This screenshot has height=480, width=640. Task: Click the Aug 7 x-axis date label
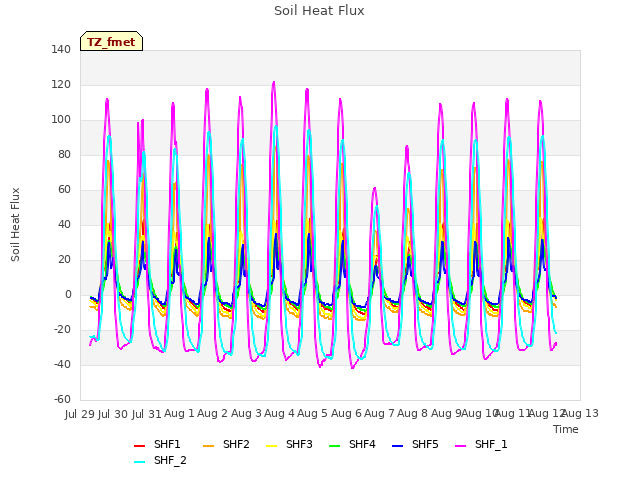click(379, 413)
